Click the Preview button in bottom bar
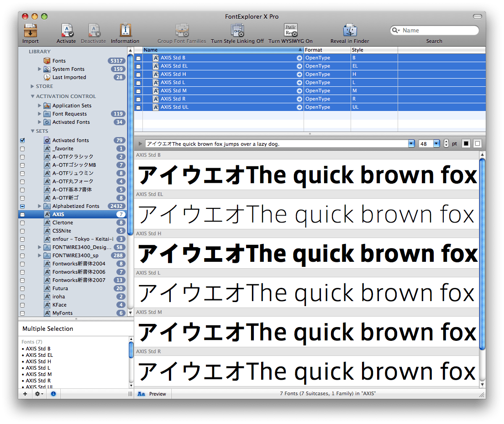Viewport: 504px width, 424px height. coord(157,394)
